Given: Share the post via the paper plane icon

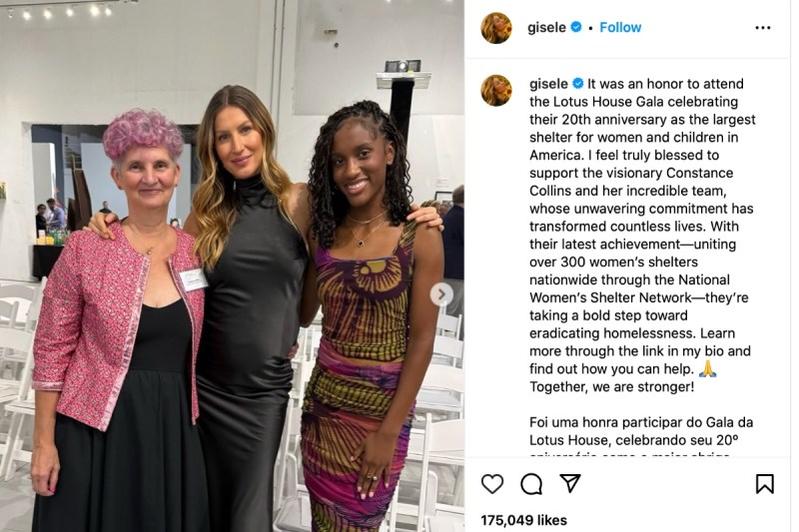Looking at the screenshot, I should coord(570,483).
